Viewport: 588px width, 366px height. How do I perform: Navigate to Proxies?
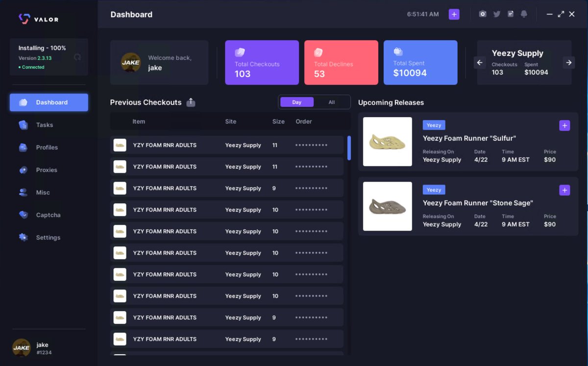[x=47, y=170]
